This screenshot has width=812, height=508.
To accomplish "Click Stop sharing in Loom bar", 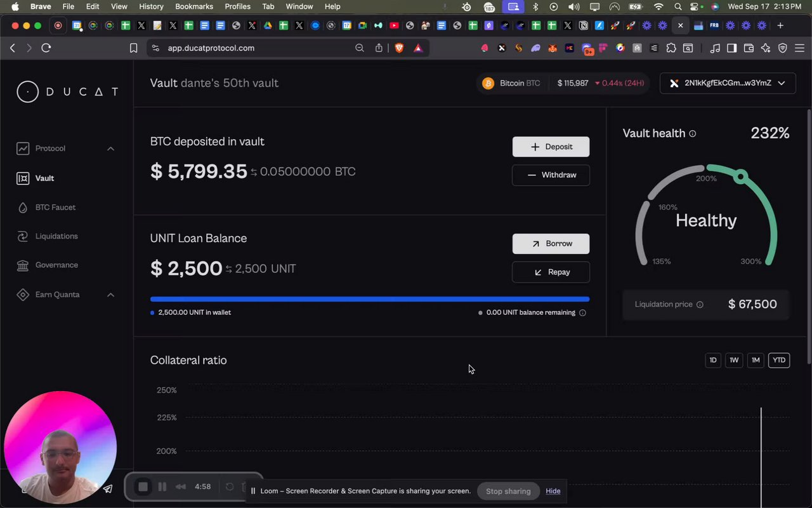I will click(508, 491).
